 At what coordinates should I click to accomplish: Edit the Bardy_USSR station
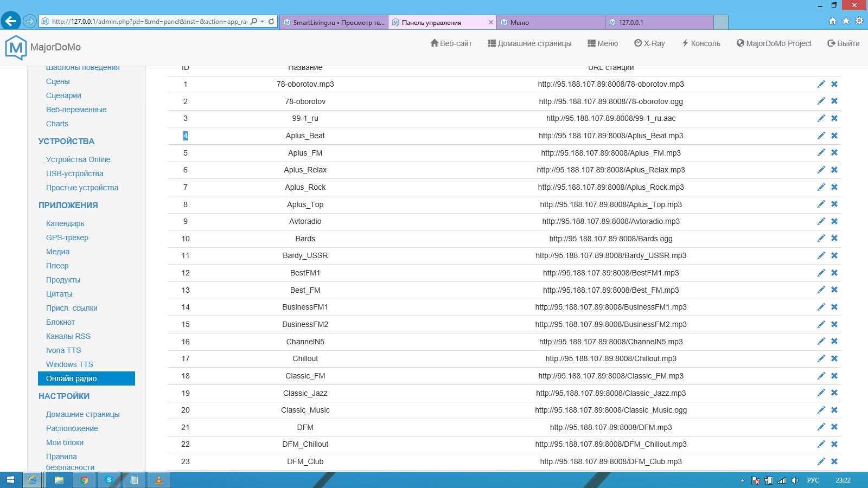(821, 255)
